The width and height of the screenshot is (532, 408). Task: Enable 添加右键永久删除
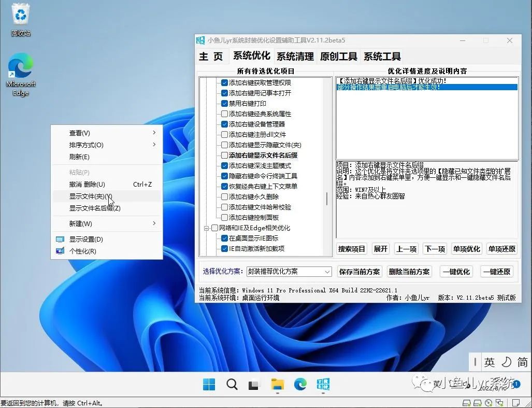pyautogui.click(x=224, y=196)
